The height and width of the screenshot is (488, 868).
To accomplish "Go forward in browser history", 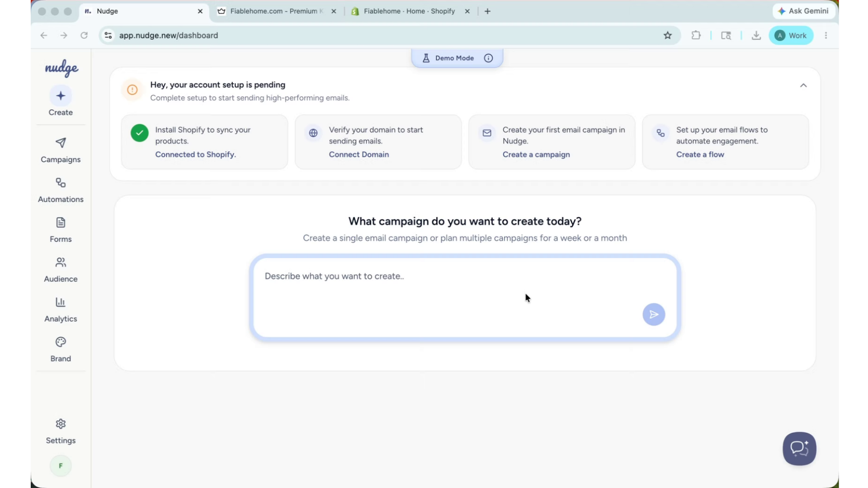I will (x=64, y=35).
